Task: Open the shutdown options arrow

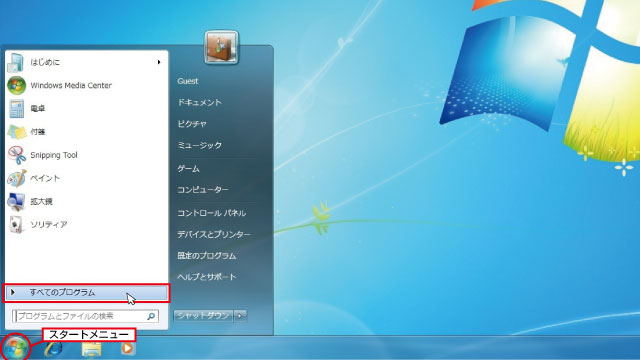Action: (x=240, y=316)
